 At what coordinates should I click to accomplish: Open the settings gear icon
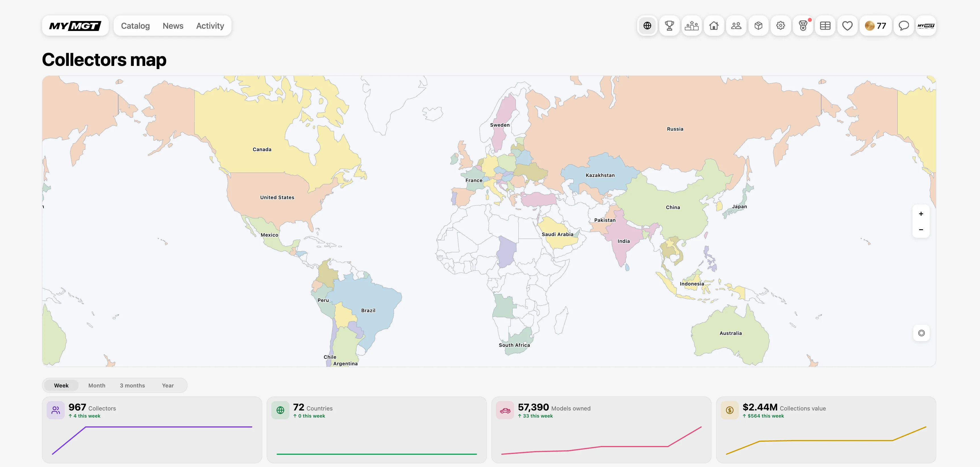click(781, 26)
